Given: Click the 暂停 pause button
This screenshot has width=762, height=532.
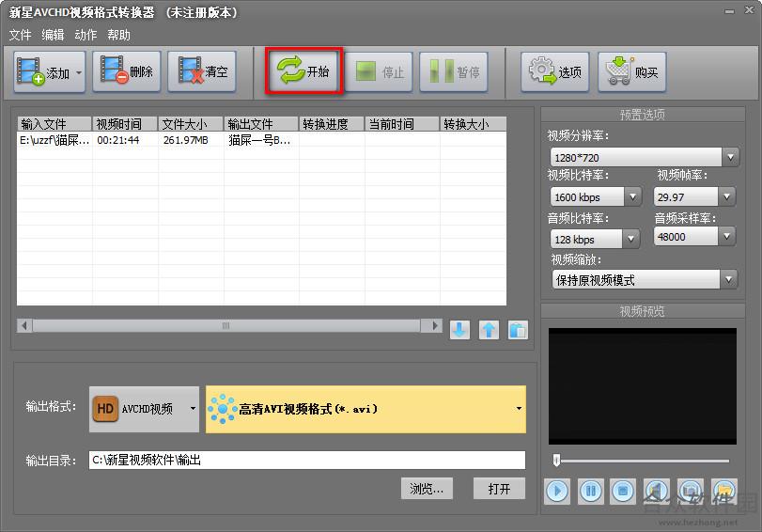Looking at the screenshot, I should pos(454,72).
